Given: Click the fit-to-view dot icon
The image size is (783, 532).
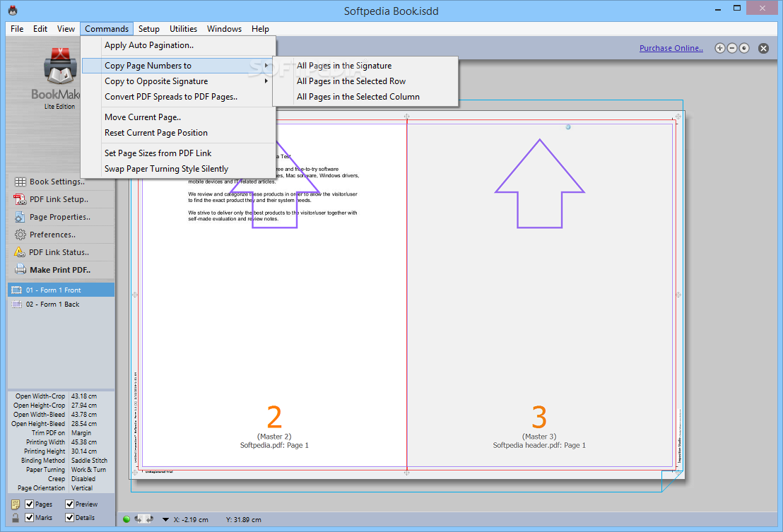Looking at the screenshot, I should (745, 48).
